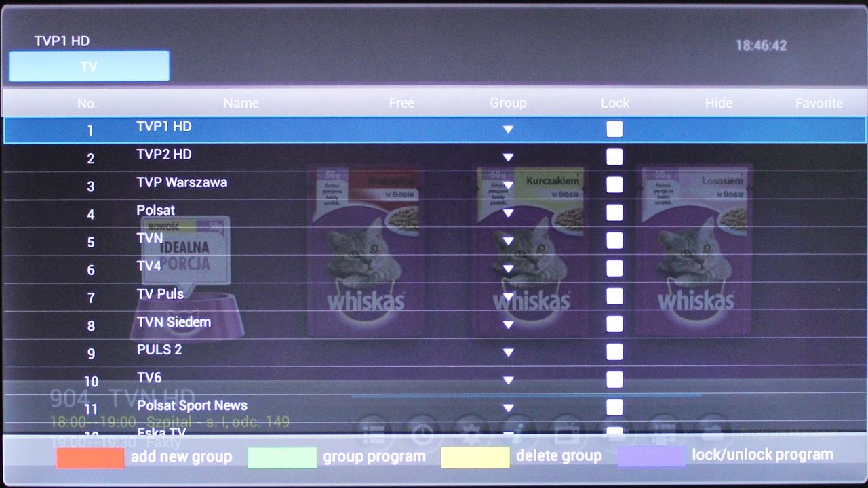
Task: Toggle Lock checkbox for PULS 2
Action: click(614, 352)
